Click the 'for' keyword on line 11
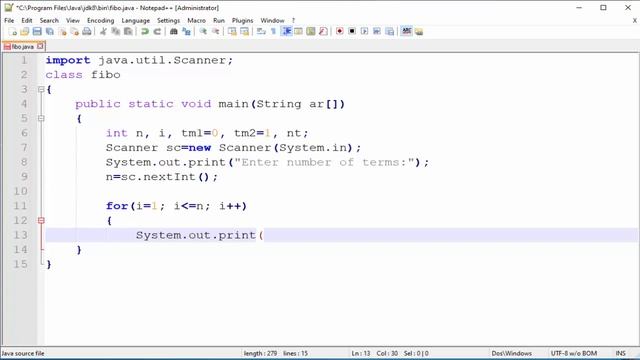Image resolution: width=640 pixels, height=360 pixels. coord(117,206)
